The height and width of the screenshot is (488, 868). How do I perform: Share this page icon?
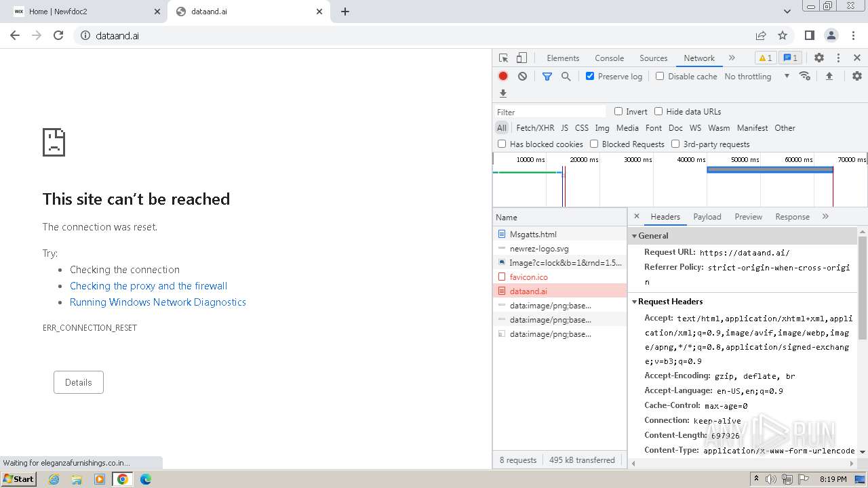click(761, 36)
